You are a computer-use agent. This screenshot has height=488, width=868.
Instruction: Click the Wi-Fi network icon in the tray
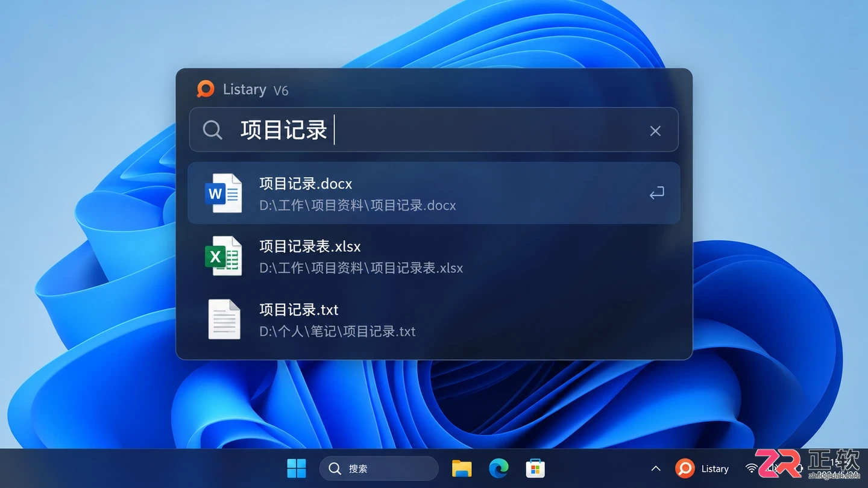tap(751, 469)
